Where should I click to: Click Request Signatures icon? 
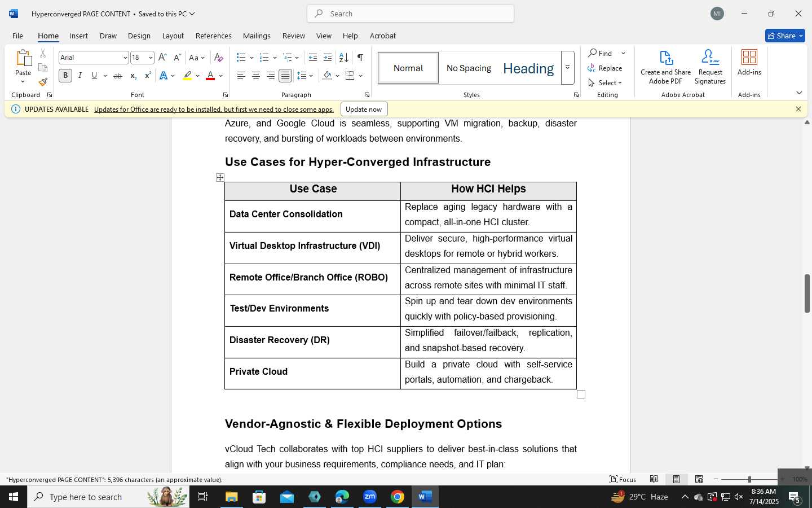710,67
